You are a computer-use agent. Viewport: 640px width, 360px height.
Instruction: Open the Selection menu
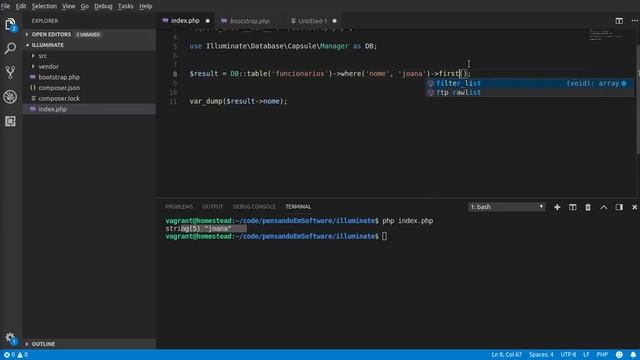[44, 6]
